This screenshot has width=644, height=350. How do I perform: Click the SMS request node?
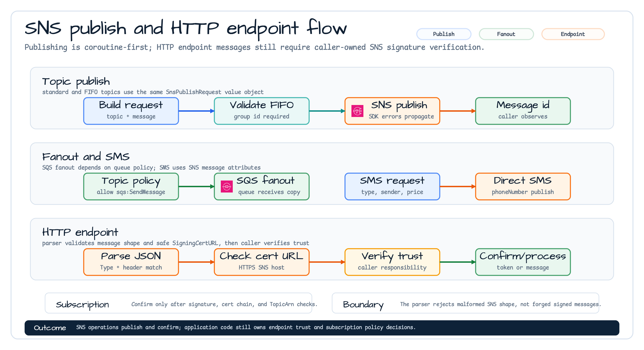click(392, 187)
